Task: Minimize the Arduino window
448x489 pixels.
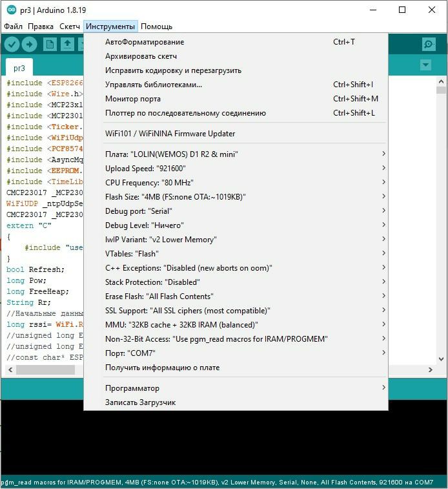Action: [x=373, y=10]
